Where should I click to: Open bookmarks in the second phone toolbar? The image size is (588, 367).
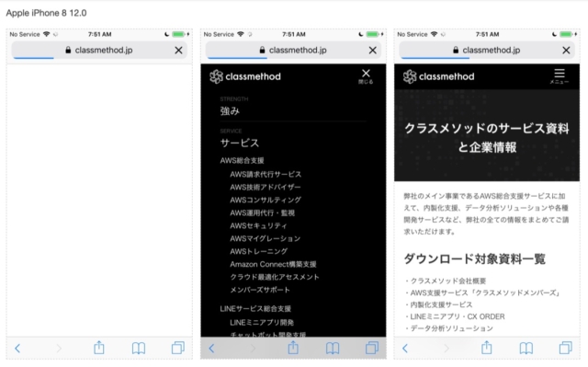point(333,349)
